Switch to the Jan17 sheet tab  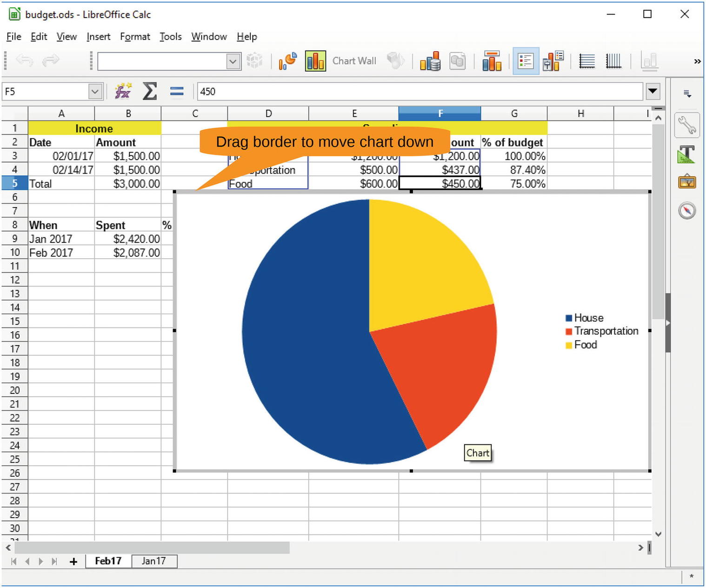[153, 561]
